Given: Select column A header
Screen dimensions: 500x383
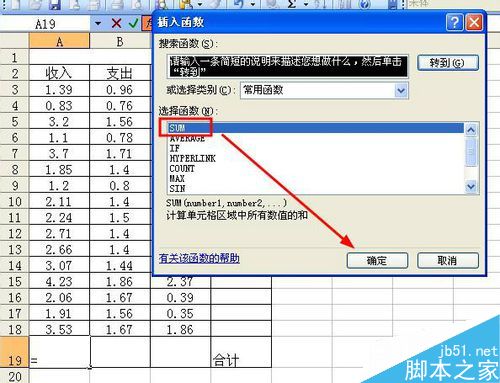Looking at the screenshot, I should 59,41.
